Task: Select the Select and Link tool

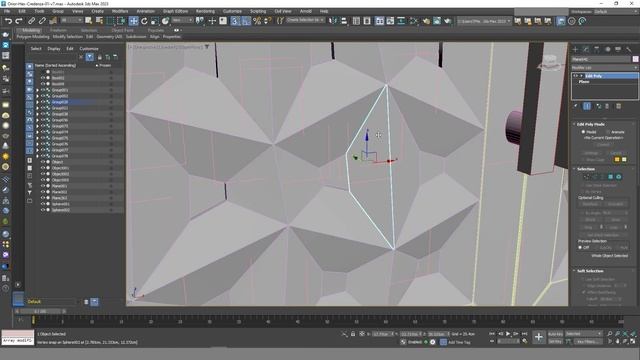Action: 31,21
